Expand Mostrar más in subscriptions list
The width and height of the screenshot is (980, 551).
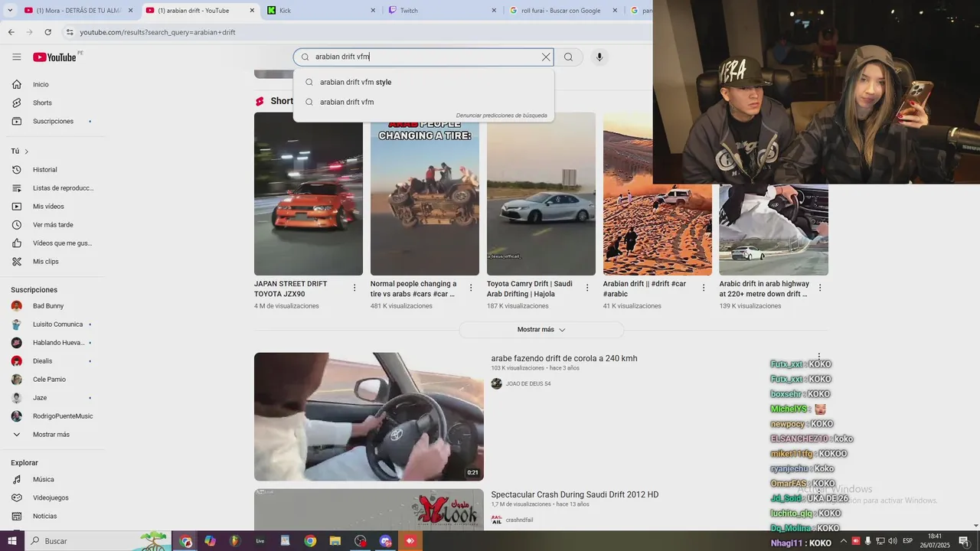52,435
